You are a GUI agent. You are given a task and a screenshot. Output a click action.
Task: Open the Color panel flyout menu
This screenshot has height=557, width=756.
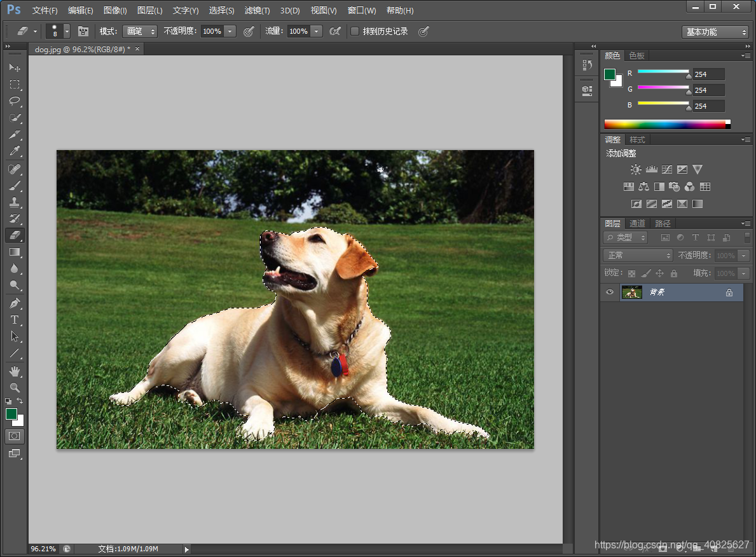click(x=746, y=56)
